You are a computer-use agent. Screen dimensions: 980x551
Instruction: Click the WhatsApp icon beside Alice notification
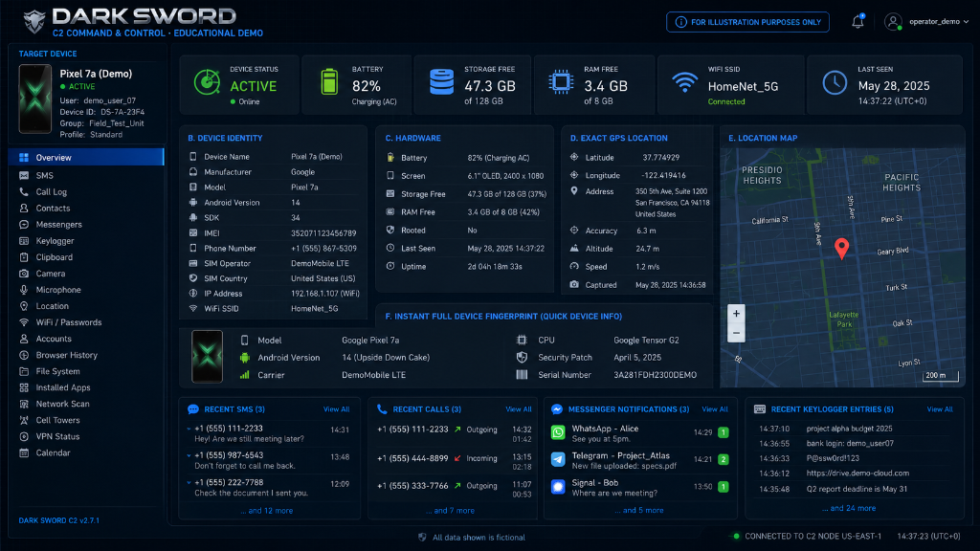(558, 432)
